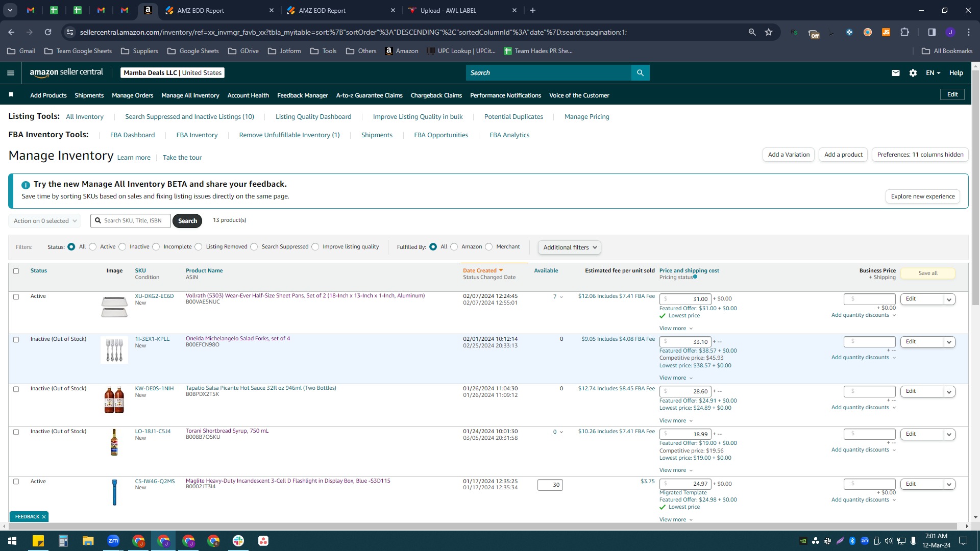Open the Additional filters dropdown
This screenshot has width=980, height=551.
click(570, 247)
